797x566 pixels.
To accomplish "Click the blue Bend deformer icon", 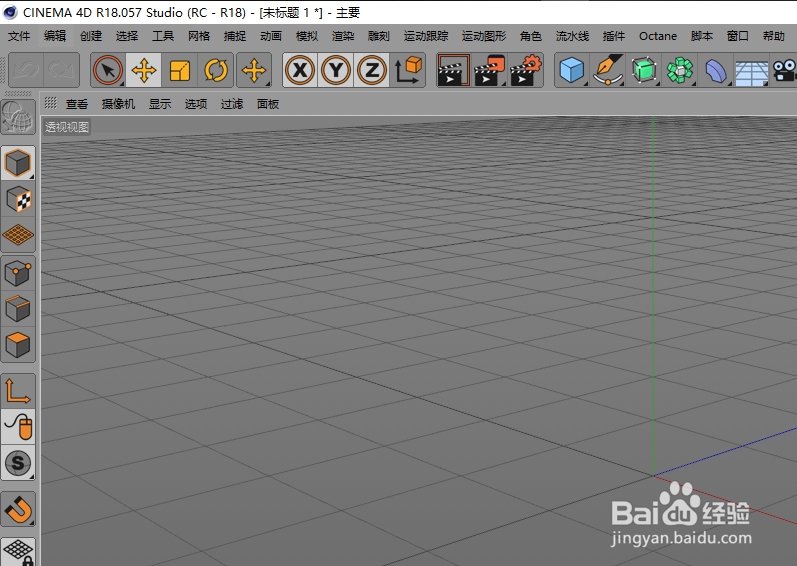I will (716, 70).
